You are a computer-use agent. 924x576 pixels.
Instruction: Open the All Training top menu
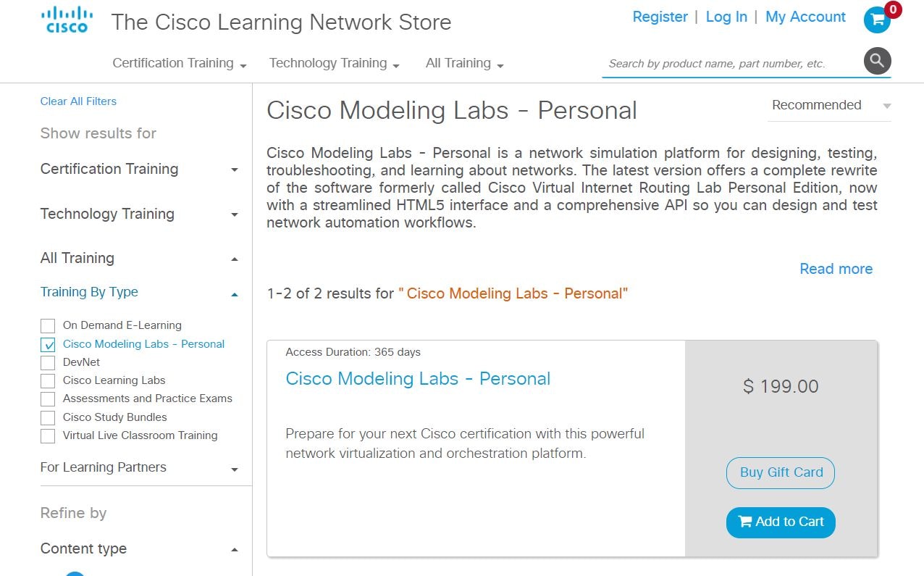pos(464,64)
